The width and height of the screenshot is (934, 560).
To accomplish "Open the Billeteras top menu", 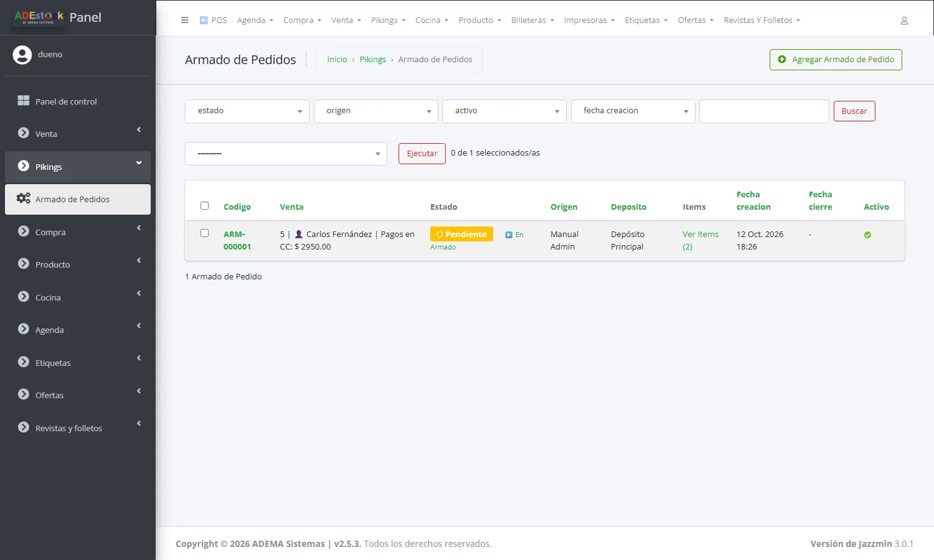I will pos(532,21).
